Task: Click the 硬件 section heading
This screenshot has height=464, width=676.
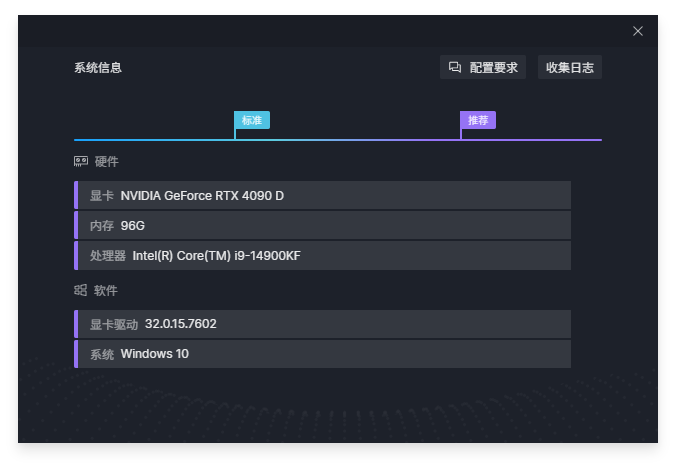Action: (x=106, y=162)
